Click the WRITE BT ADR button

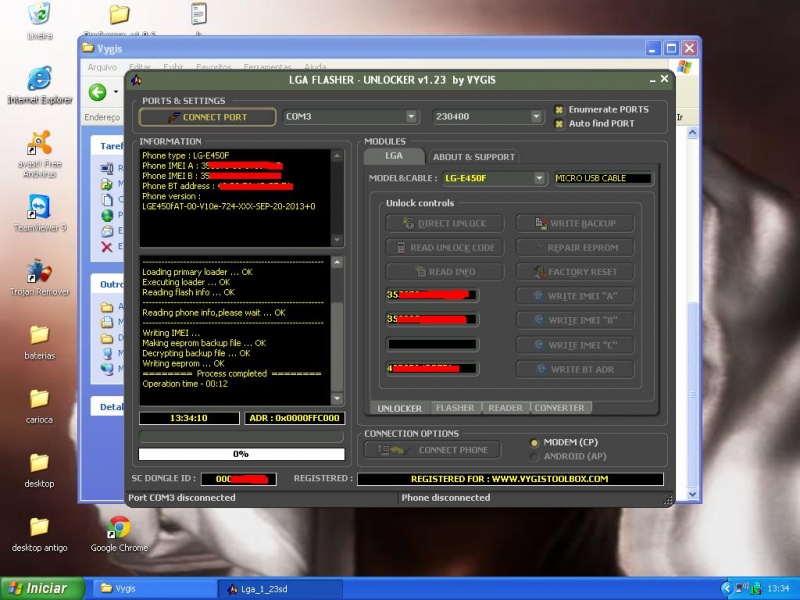click(x=575, y=369)
